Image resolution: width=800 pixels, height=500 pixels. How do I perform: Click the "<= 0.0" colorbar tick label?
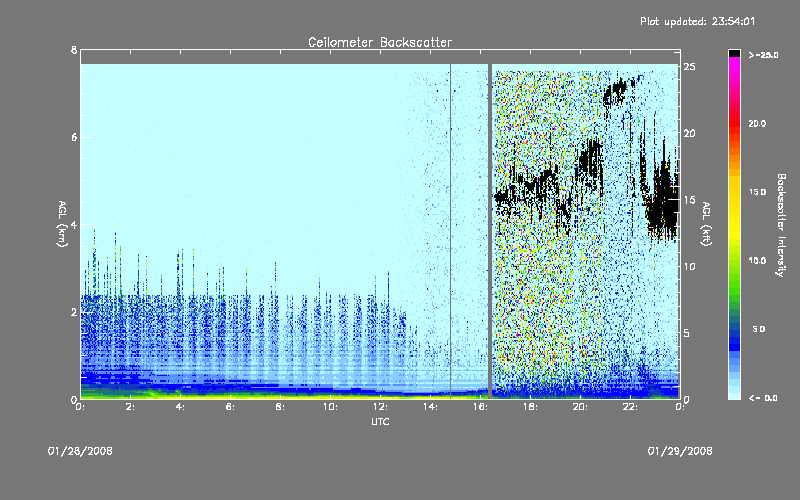pos(763,398)
